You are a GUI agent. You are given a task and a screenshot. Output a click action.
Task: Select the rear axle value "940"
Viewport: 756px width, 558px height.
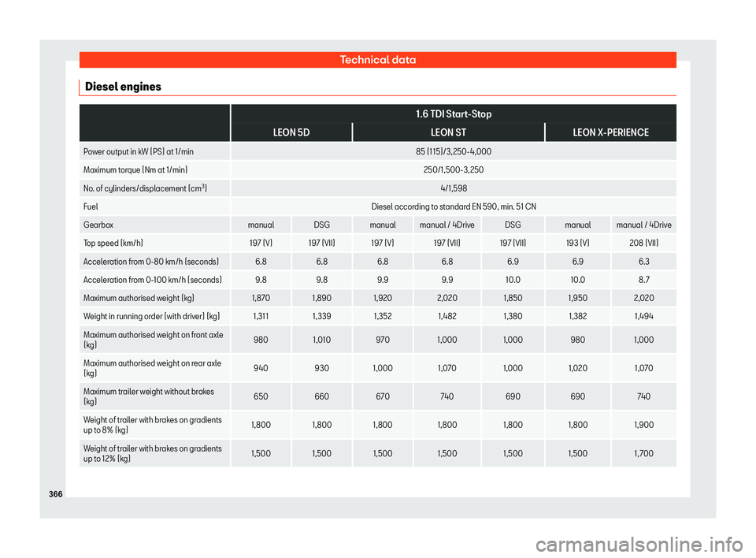[261, 368]
